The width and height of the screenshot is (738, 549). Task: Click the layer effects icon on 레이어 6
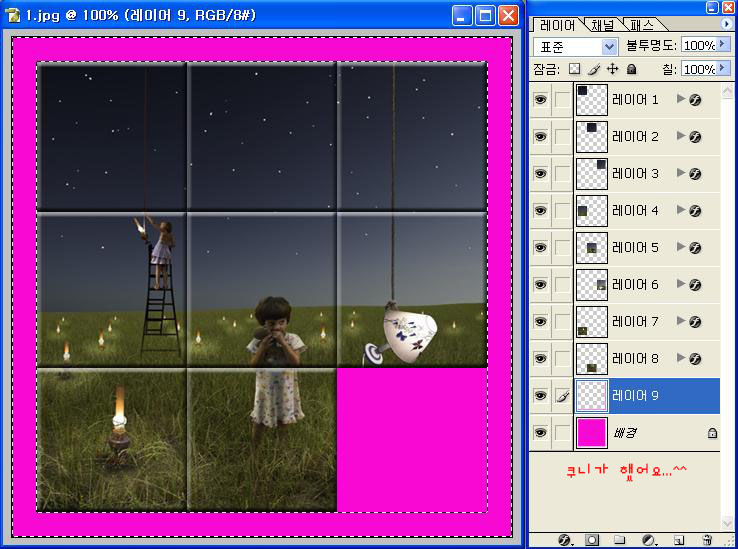[x=695, y=285]
